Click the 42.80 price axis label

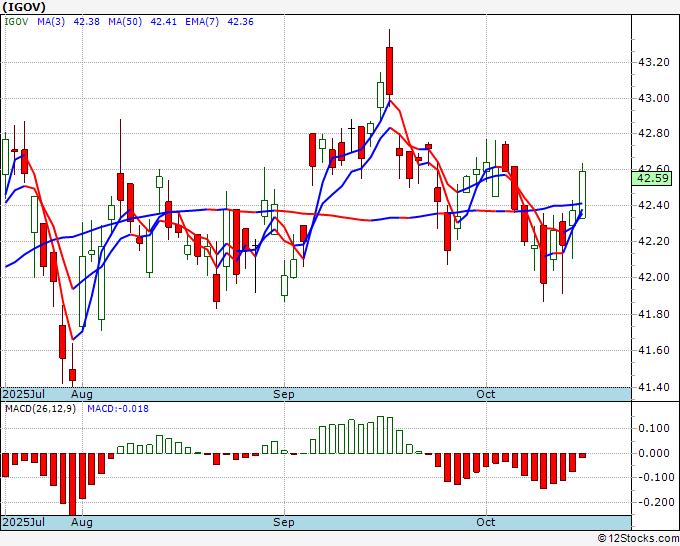[x=654, y=134]
